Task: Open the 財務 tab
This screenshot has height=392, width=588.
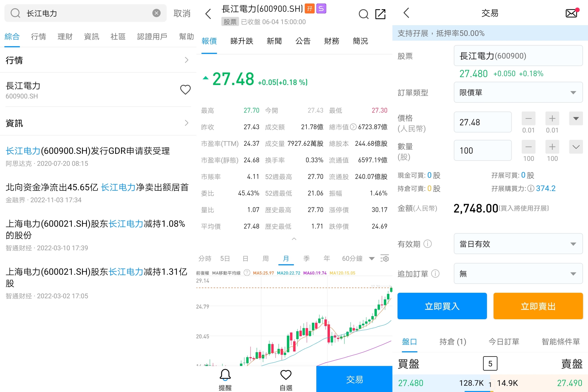Action: coord(332,41)
